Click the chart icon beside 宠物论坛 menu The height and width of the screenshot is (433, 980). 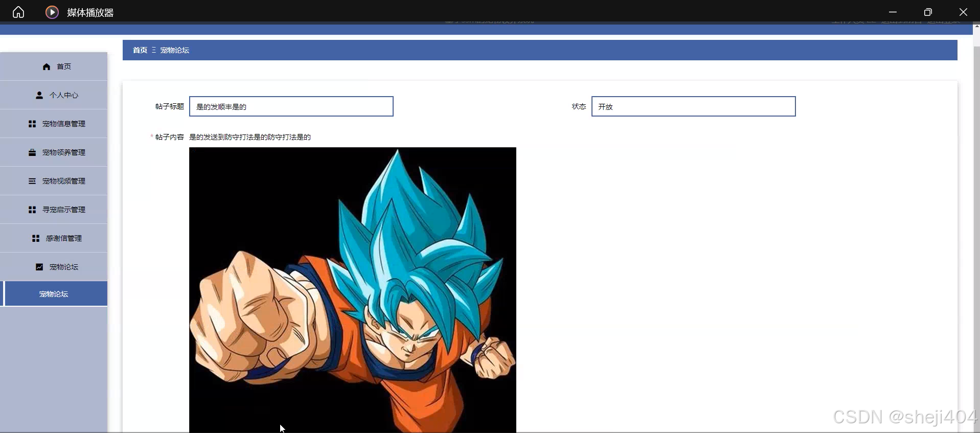pos(39,267)
